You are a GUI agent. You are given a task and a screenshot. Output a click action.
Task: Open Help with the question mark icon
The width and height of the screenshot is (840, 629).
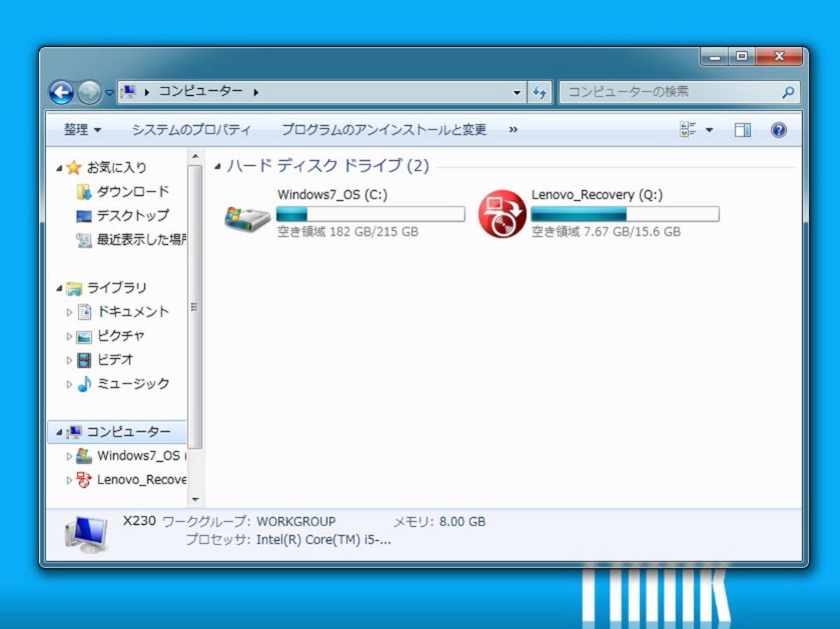coord(778,129)
